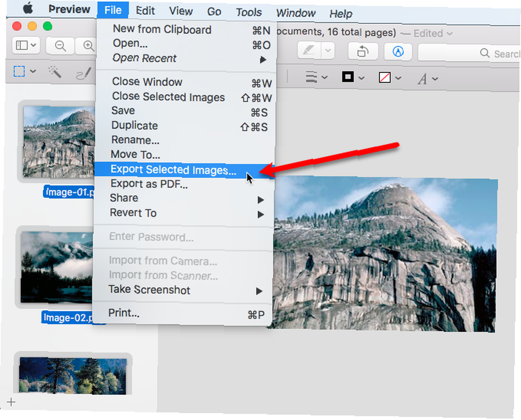The image size is (521, 420).
Task: Open the Share submenu
Action: click(x=184, y=198)
